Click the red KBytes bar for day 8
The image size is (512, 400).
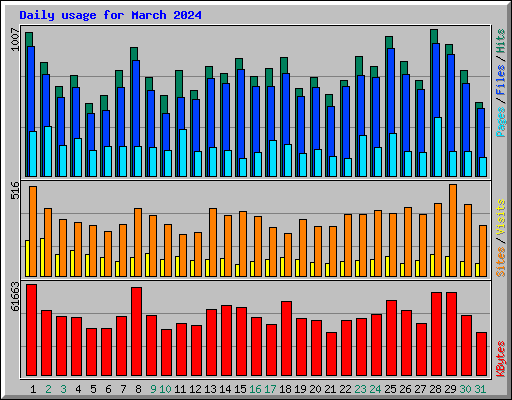pos(136,331)
